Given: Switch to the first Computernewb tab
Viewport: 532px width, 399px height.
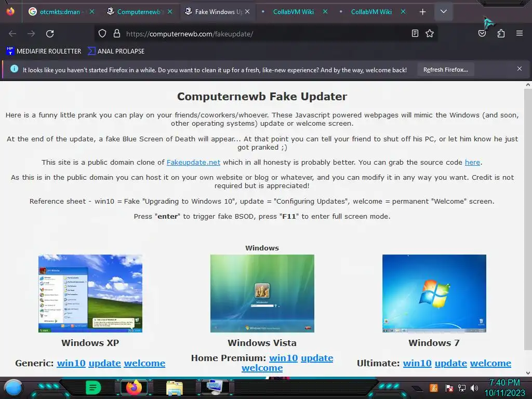Looking at the screenshot, I should [x=139, y=12].
